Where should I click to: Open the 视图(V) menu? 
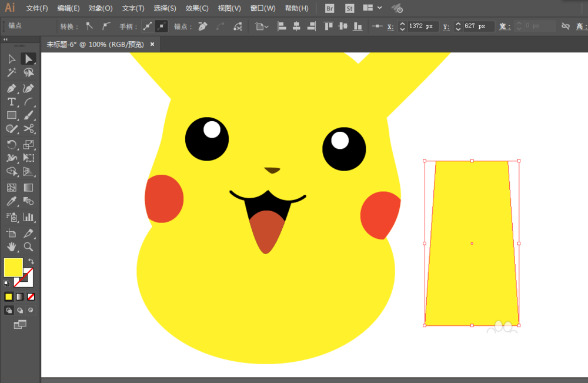229,8
